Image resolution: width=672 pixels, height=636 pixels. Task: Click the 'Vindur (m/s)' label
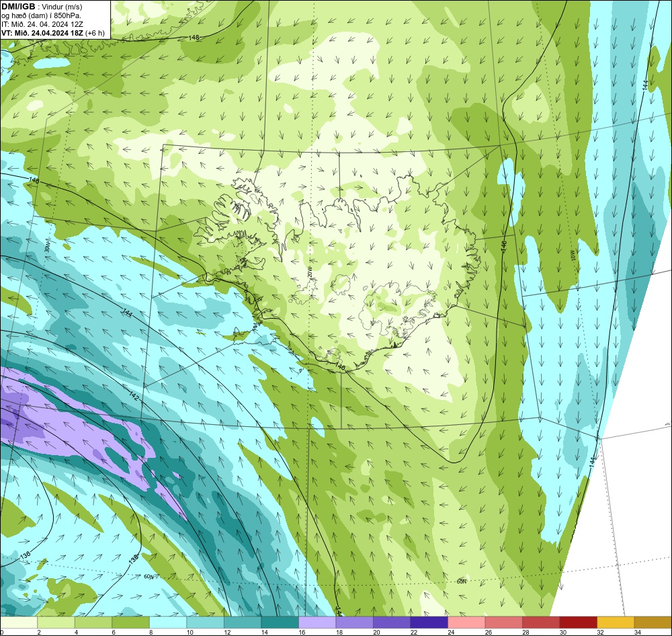(x=63, y=7)
